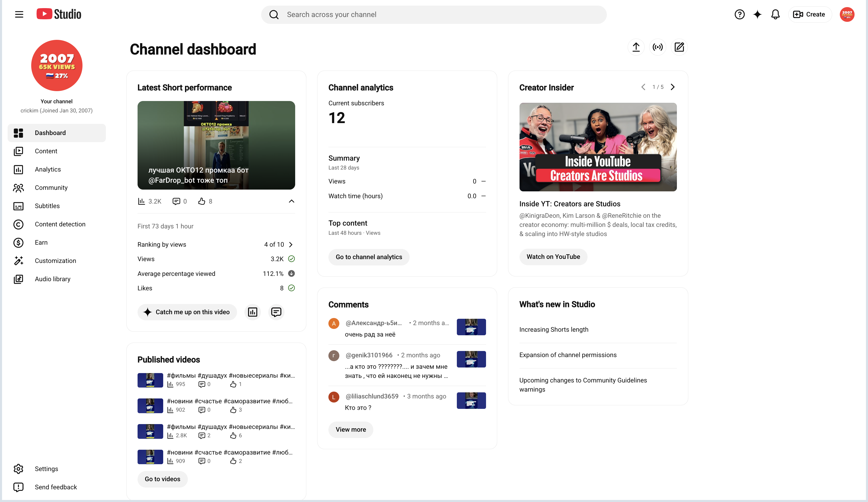Open video analytics icon beside Catch me up
Screen dimensions: 868x502
tap(253, 312)
